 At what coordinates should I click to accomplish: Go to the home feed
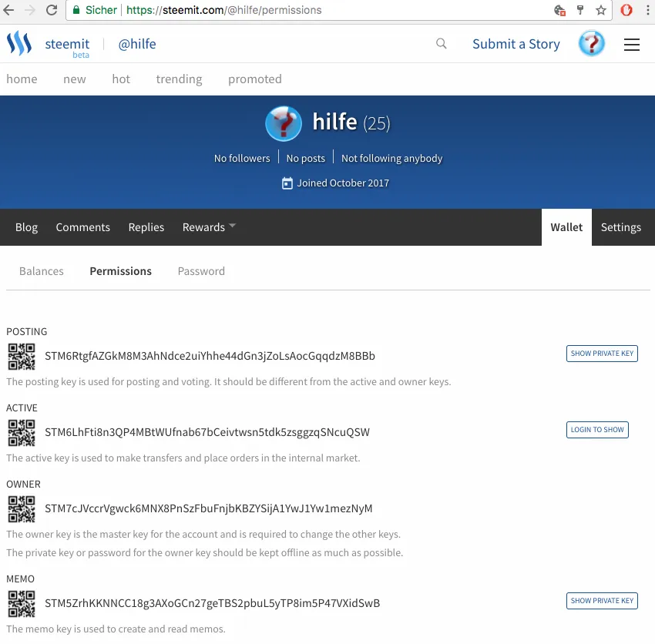(22, 79)
